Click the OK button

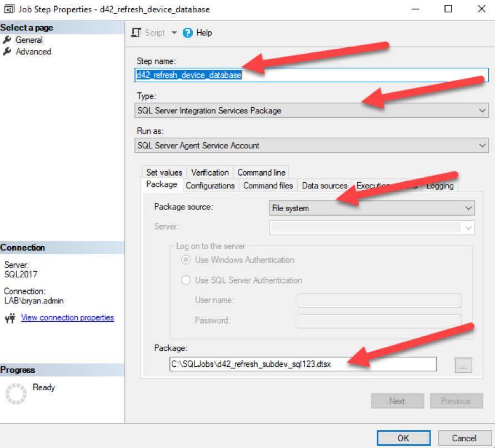tap(403, 438)
